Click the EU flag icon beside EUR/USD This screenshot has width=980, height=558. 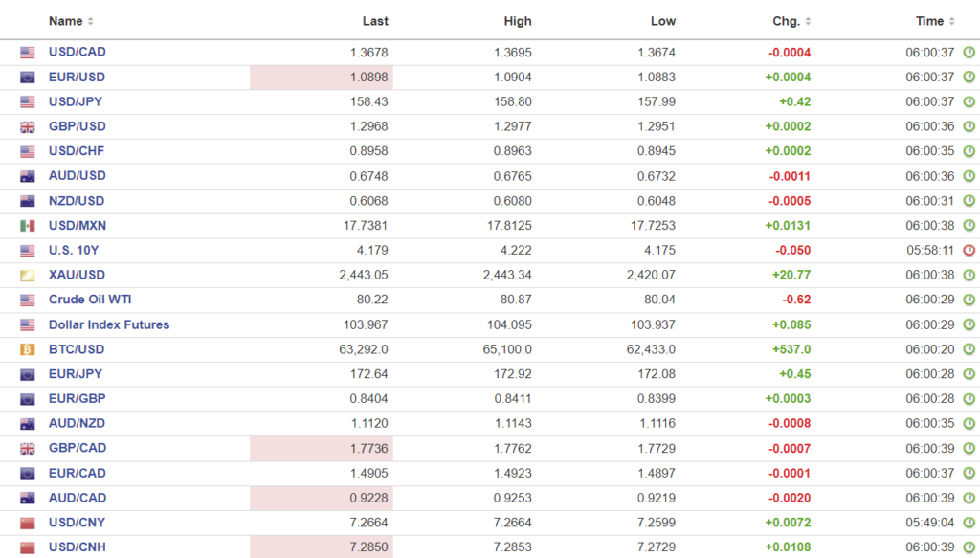(x=28, y=77)
